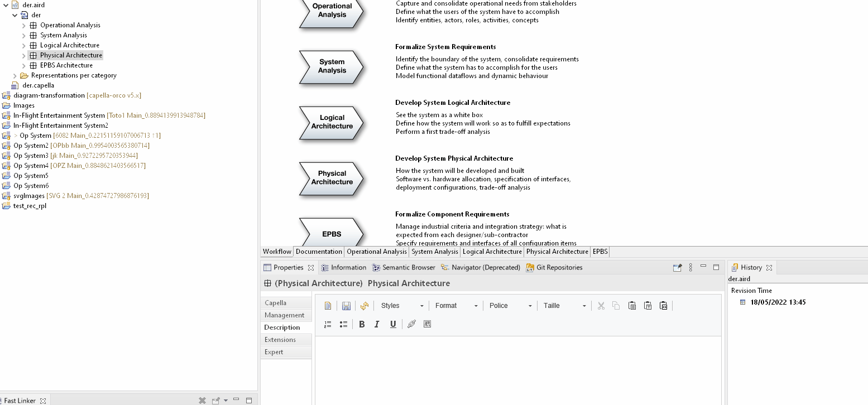Open the Styles dropdown
This screenshot has width=868, height=405.
[x=400, y=305]
